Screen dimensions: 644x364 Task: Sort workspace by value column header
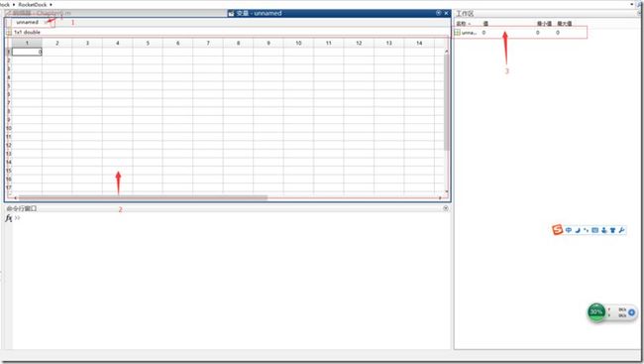(485, 24)
